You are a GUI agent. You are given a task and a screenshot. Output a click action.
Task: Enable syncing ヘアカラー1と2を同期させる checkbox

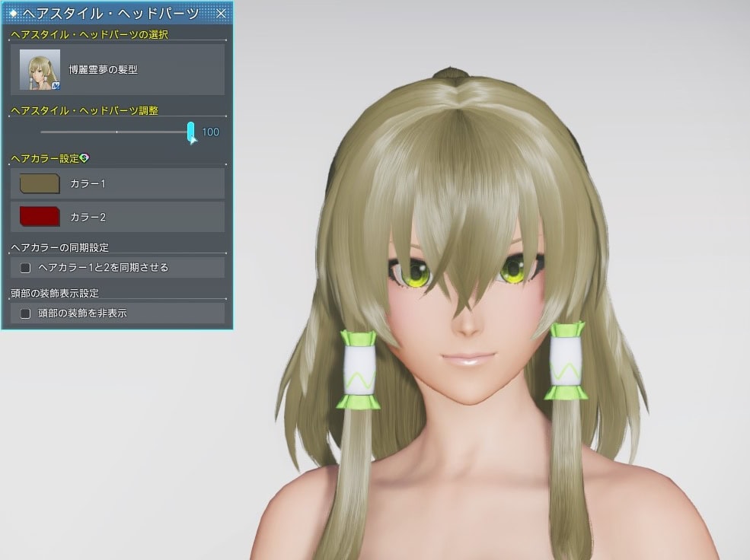point(25,268)
